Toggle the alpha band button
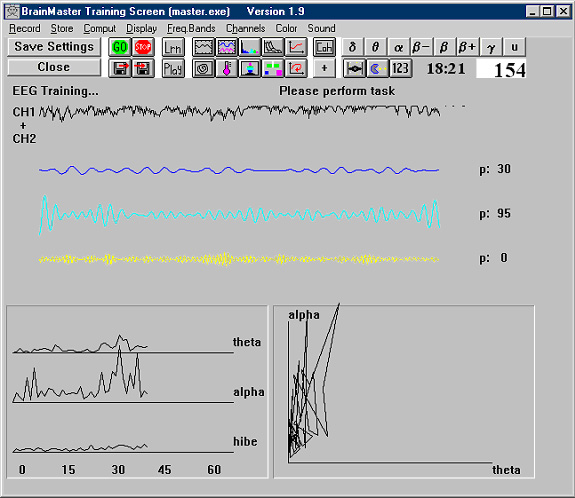The image size is (575, 498). [x=399, y=47]
